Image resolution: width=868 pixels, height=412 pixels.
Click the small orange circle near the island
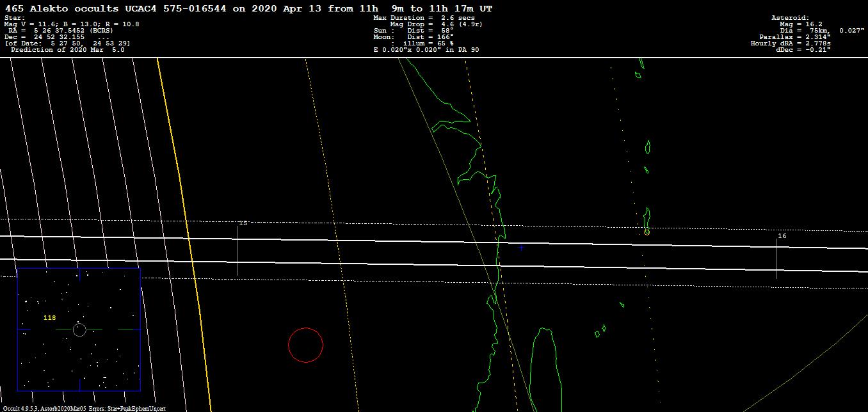coord(647,232)
